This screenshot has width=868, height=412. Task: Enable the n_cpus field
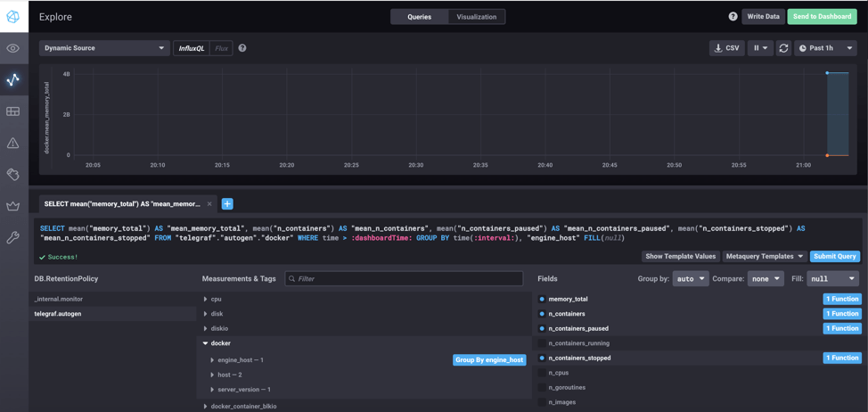[559, 373]
